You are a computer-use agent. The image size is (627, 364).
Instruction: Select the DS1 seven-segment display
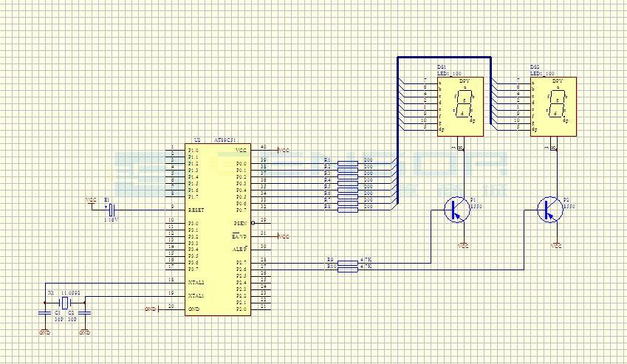pyautogui.click(x=460, y=106)
